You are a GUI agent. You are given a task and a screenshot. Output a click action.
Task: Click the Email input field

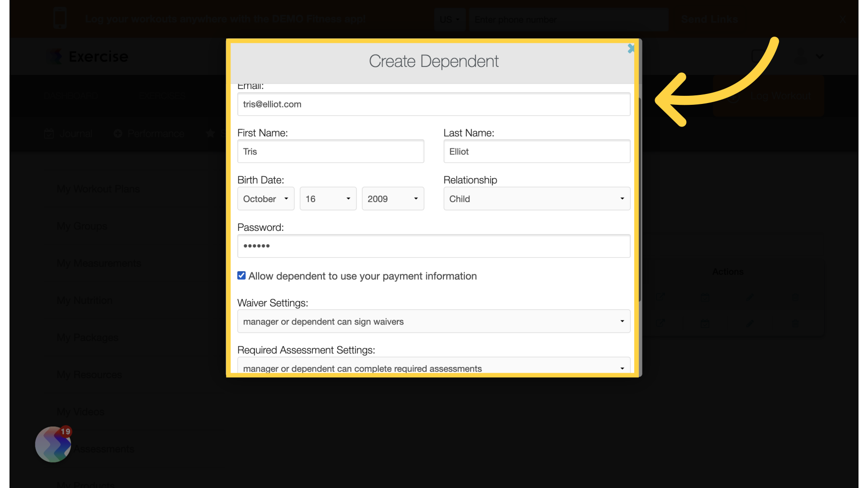[x=434, y=104]
